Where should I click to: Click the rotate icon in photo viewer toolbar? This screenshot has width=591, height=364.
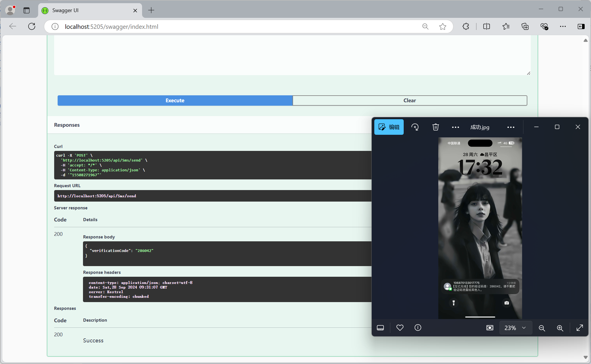pyautogui.click(x=416, y=126)
